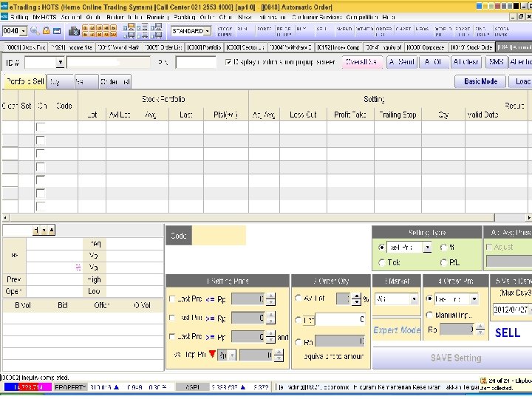
Task: Check the first row checkbox in portfolio table
Action: pos(41,127)
